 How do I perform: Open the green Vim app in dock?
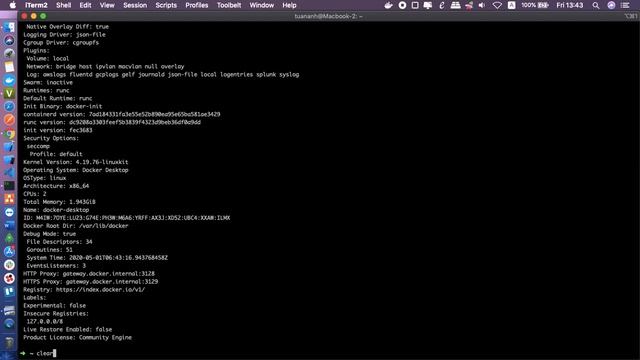[x=9, y=93]
